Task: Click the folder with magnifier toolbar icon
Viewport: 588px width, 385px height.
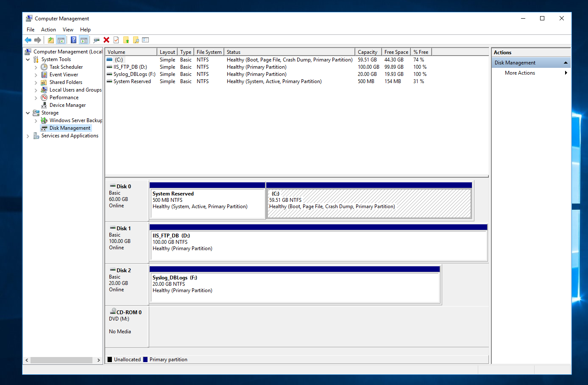Action: coord(136,40)
